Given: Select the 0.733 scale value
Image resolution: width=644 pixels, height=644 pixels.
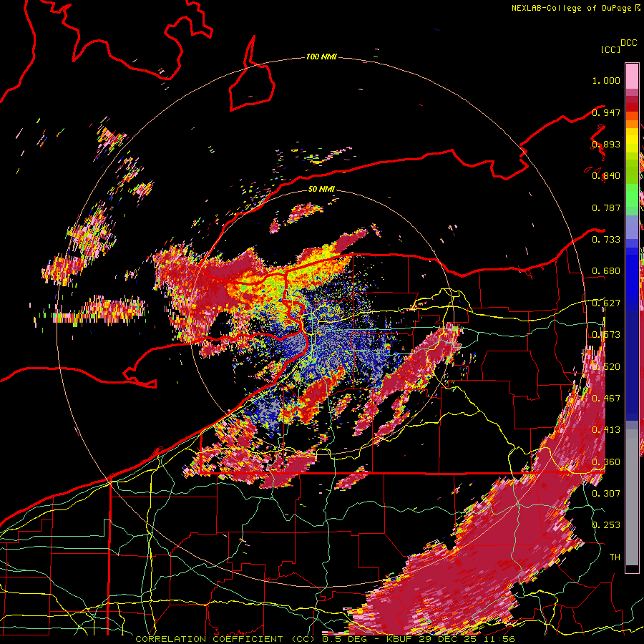Looking at the screenshot, I should [606, 240].
